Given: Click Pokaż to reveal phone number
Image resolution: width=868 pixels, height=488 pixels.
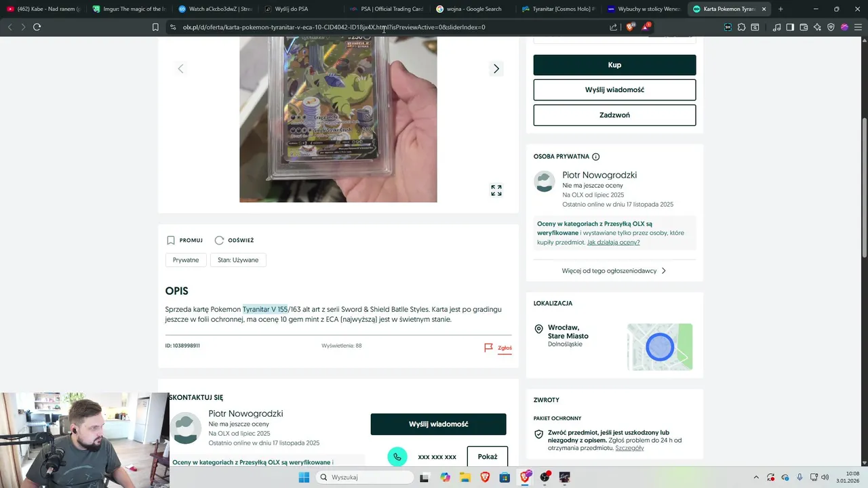Looking at the screenshot, I should [x=488, y=457].
